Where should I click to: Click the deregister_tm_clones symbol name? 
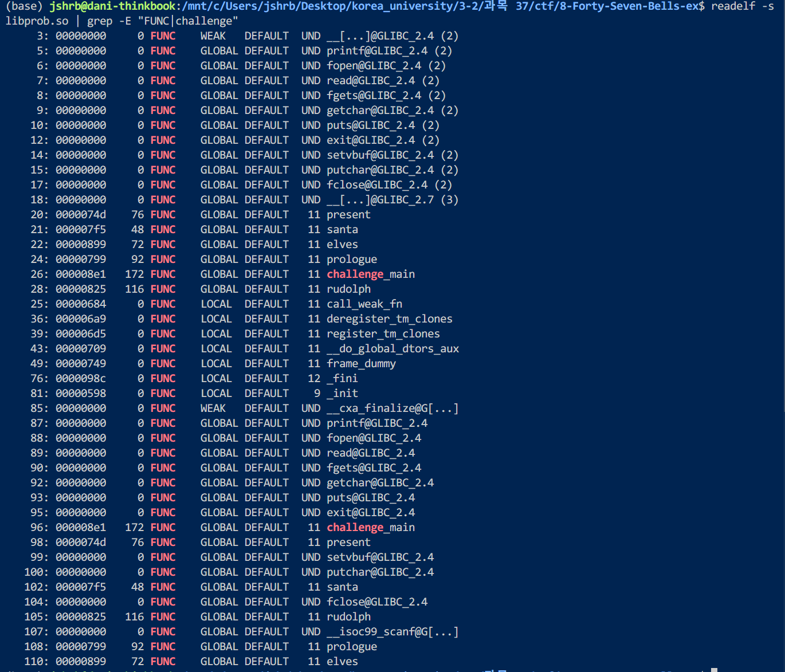(390, 319)
